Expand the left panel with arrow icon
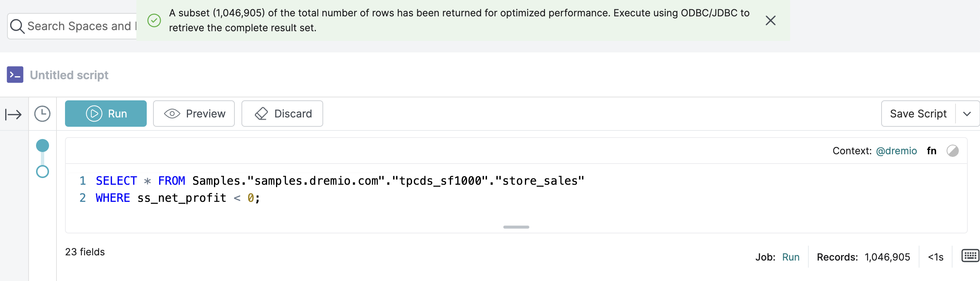 tap(14, 114)
